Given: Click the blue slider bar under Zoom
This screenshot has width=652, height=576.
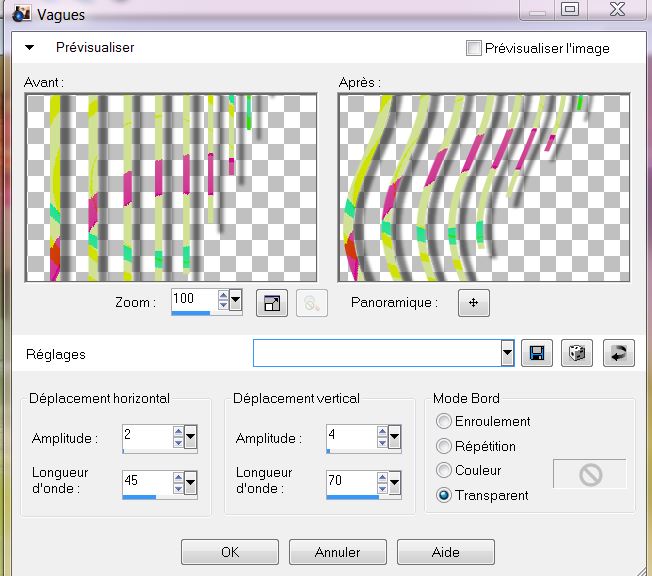Looking at the screenshot, I should click(191, 313).
